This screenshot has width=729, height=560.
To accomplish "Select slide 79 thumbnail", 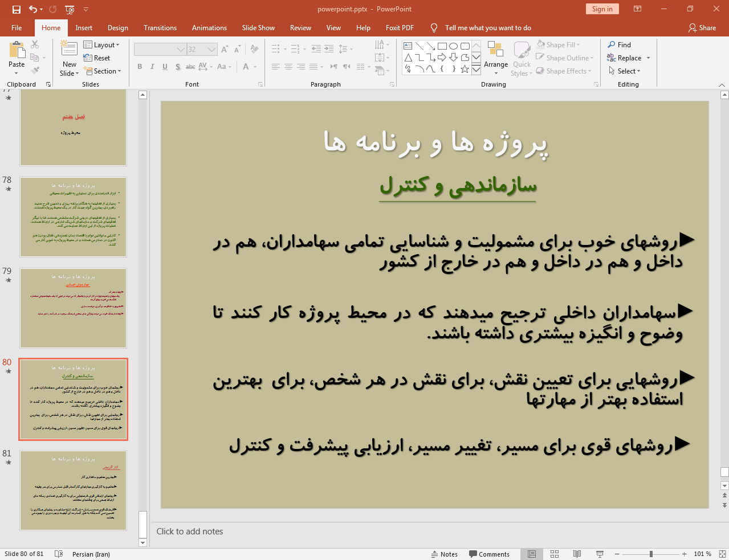I will [74, 308].
